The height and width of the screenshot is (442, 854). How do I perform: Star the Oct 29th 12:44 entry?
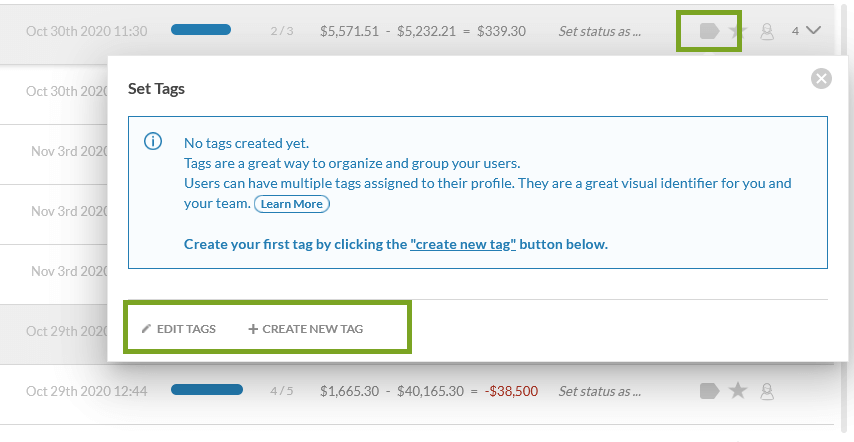tap(738, 390)
